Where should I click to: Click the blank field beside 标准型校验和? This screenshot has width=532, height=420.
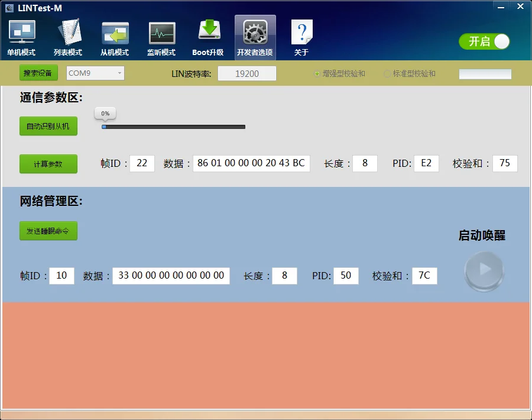coord(485,74)
